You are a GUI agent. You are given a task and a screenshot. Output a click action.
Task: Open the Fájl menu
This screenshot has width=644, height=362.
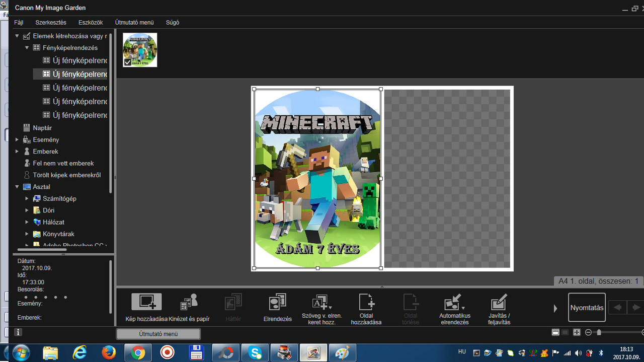19,22
